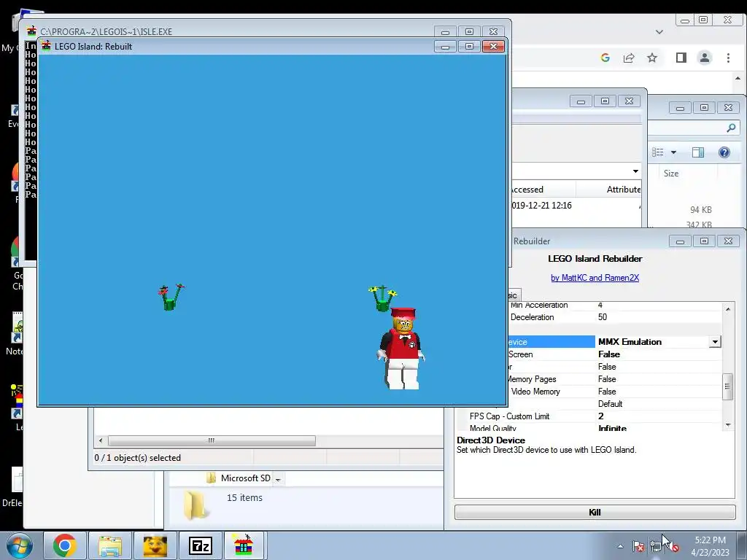This screenshot has width=747, height=560.
Task: Change view with Explorer's view icon
Action: point(658,152)
